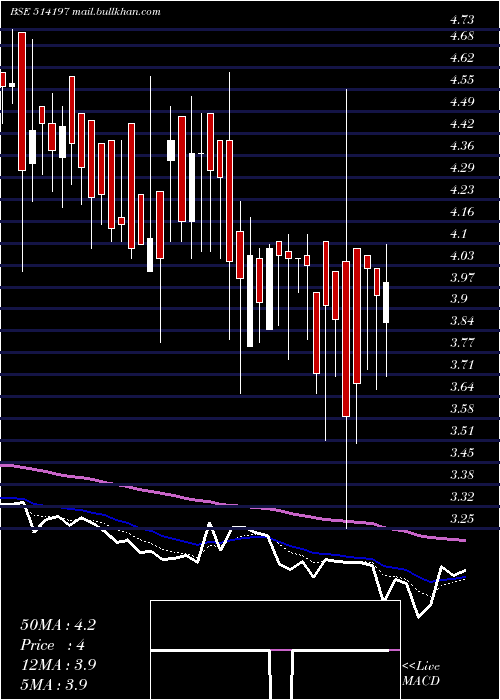This screenshot has height=700, width=500.
Task: Click the 3.64 price axis label
Action: pos(462,387)
